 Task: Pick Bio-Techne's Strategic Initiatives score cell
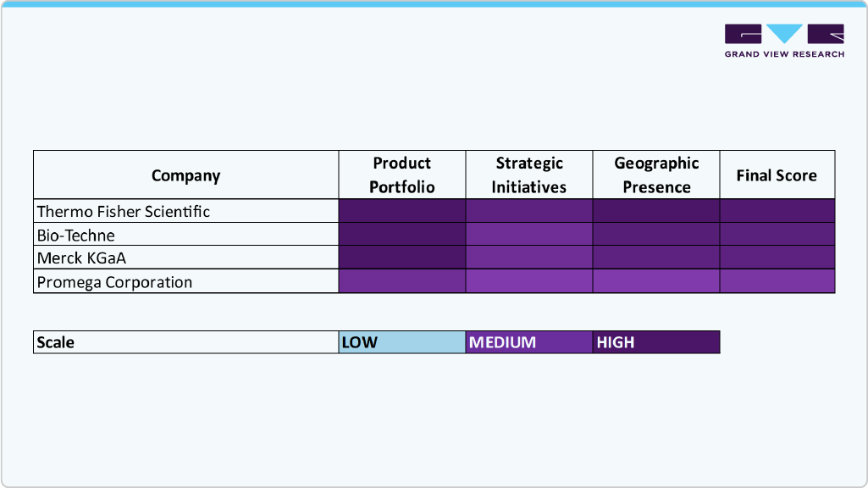coord(529,235)
